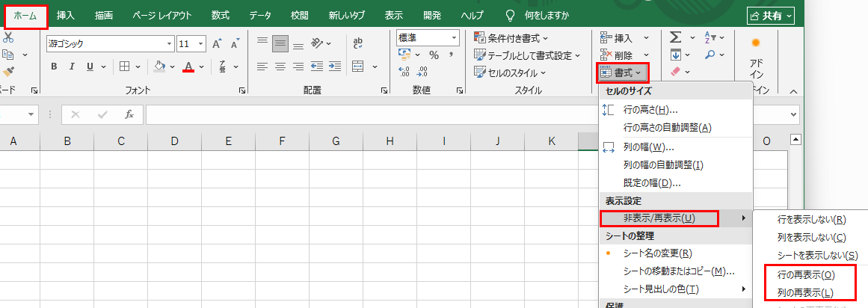Click the insert function fx icon
Viewport: 868px width, 308px height.
129,114
